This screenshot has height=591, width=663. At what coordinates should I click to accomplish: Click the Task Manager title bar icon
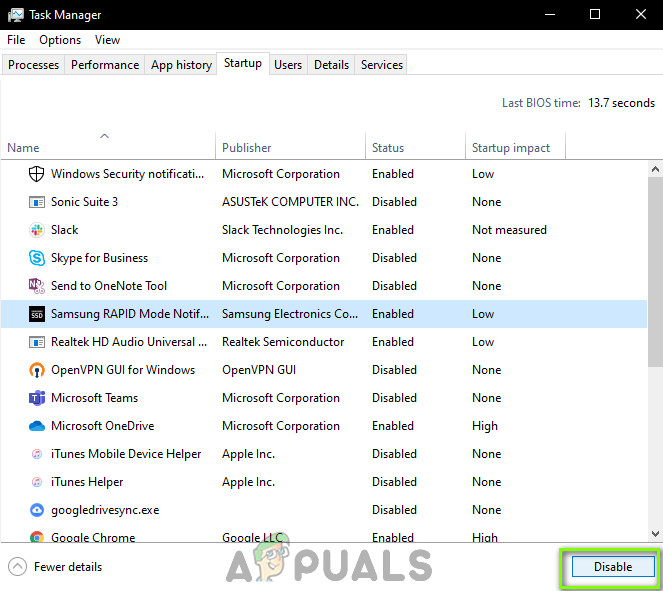[16, 15]
